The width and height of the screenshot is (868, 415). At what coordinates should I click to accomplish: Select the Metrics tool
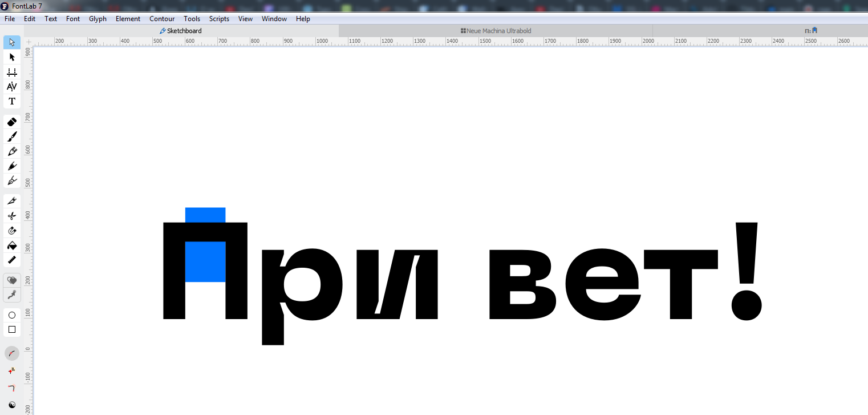point(12,72)
